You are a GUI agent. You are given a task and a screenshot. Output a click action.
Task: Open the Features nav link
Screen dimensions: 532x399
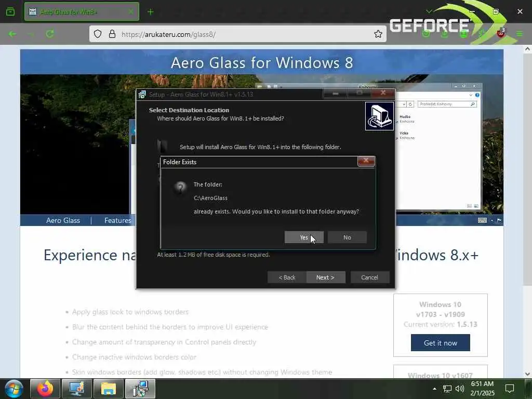click(118, 220)
